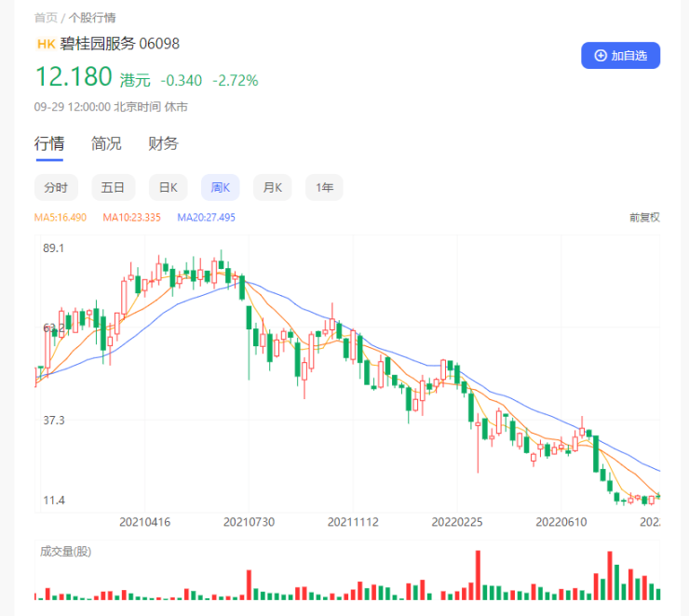Screen dimensions: 689x616
Task: Show the 1年 chart range
Action: 324,187
